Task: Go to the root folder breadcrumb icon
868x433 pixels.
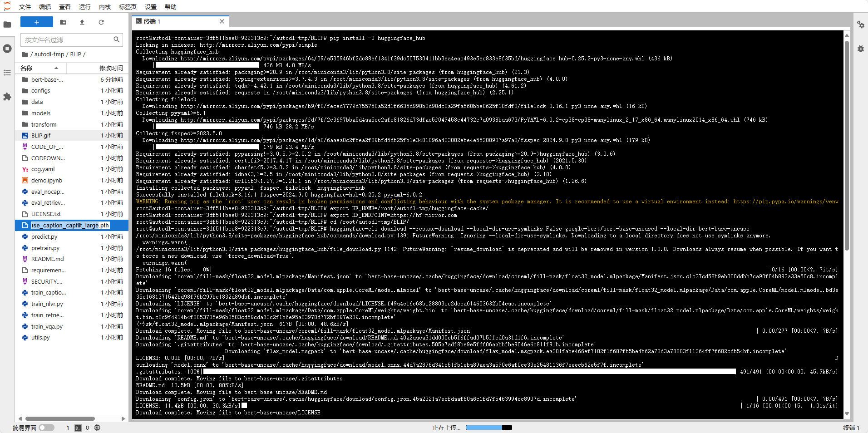Action: pos(25,54)
